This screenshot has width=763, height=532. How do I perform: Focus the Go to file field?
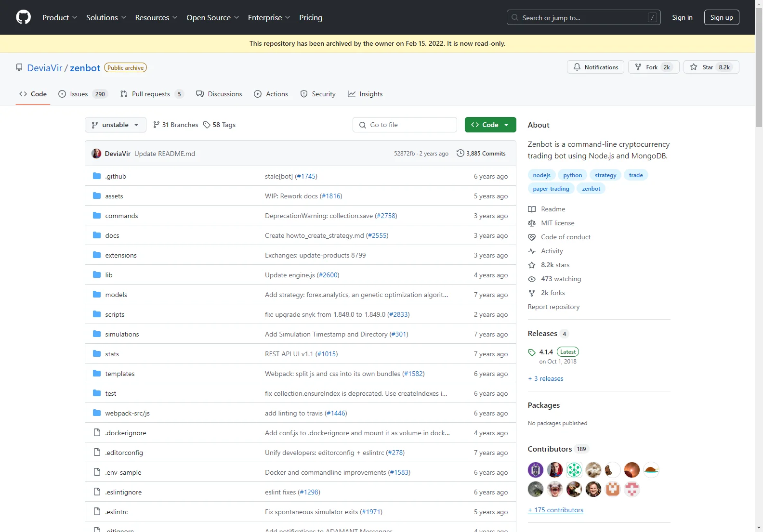pyautogui.click(x=405, y=125)
